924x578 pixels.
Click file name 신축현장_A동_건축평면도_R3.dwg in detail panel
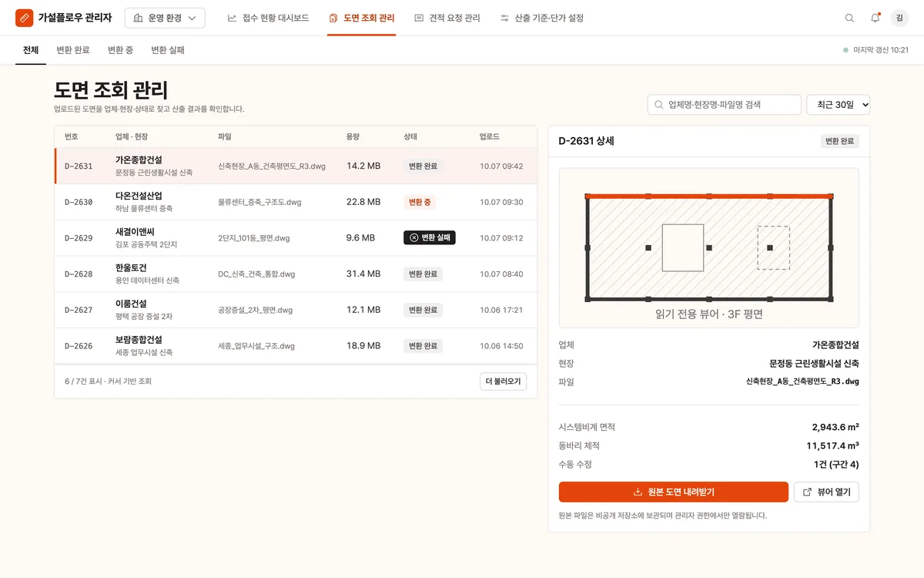point(802,381)
